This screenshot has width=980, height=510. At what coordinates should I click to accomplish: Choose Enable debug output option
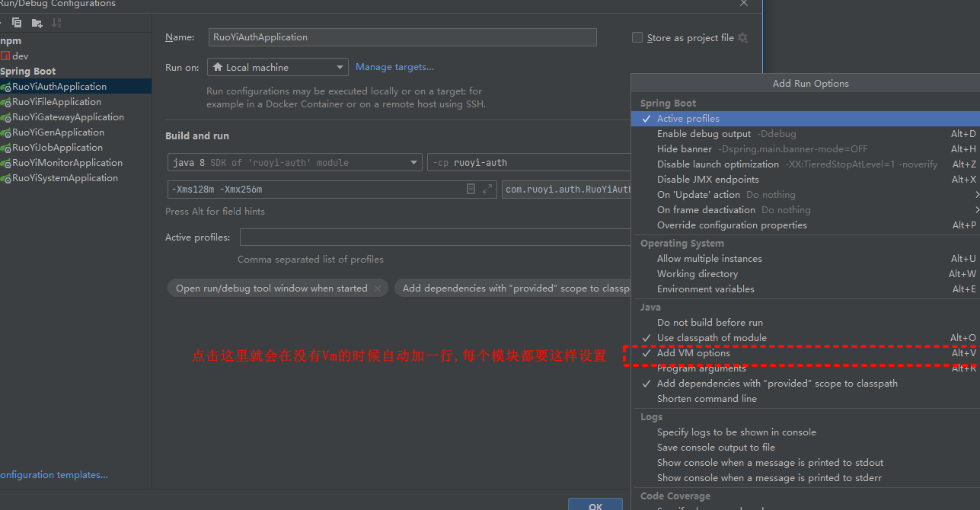tap(806, 134)
